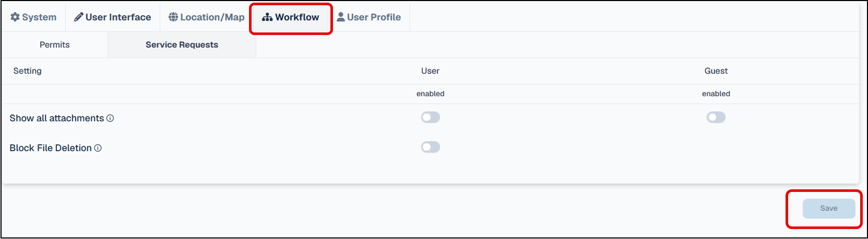Click the gear icon on System tab
Screen dimensions: 868x239
point(15,17)
